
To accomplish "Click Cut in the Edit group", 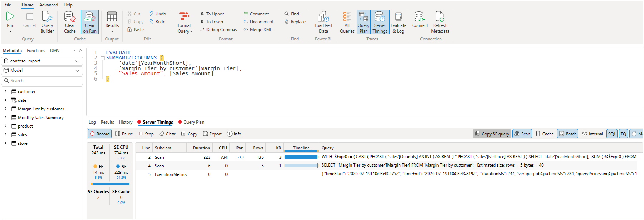I will (x=134, y=14).
